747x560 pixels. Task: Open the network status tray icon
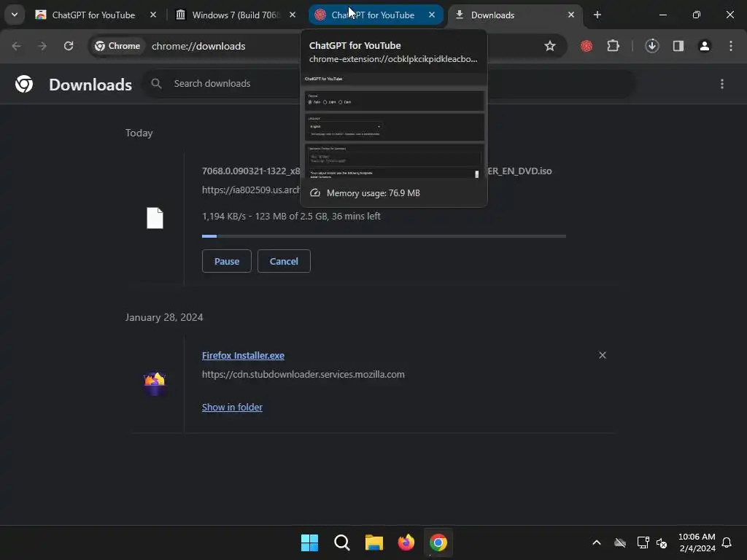643,542
